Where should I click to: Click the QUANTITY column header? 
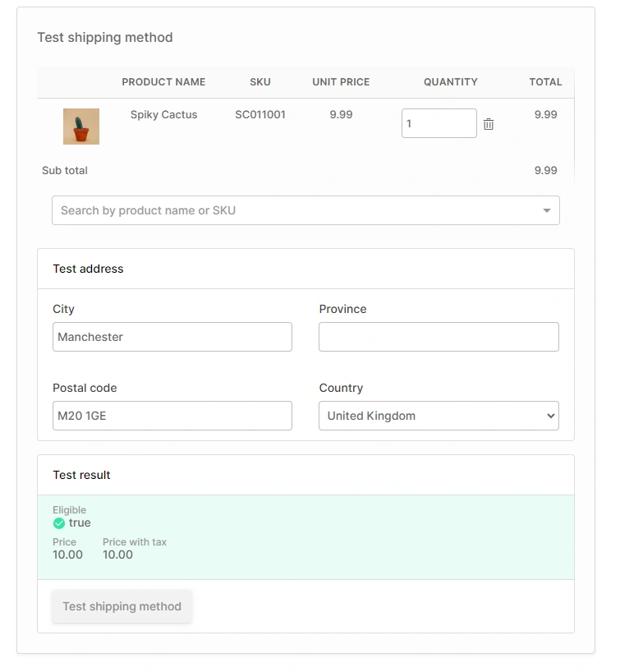[x=450, y=82]
